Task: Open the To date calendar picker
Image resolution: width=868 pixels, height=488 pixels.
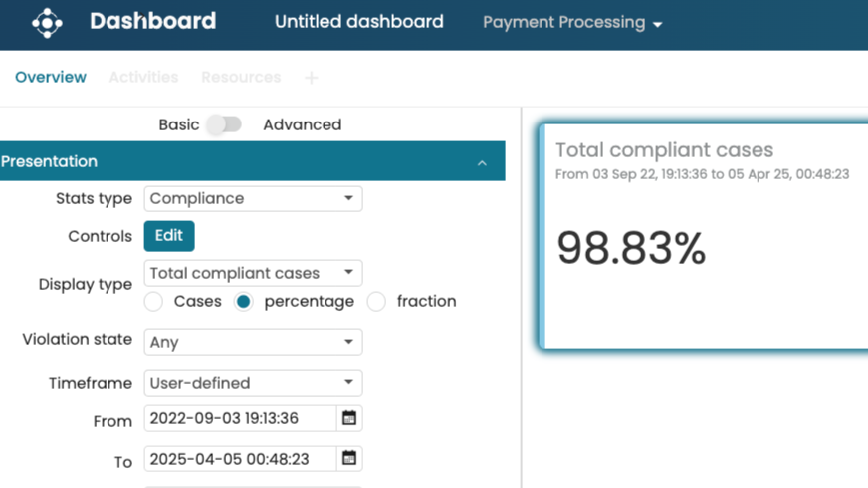Action: [349, 459]
